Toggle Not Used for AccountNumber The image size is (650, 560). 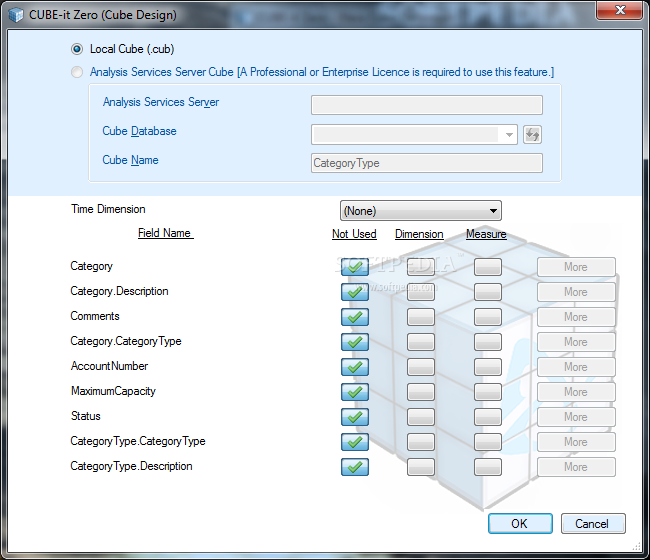coord(355,367)
